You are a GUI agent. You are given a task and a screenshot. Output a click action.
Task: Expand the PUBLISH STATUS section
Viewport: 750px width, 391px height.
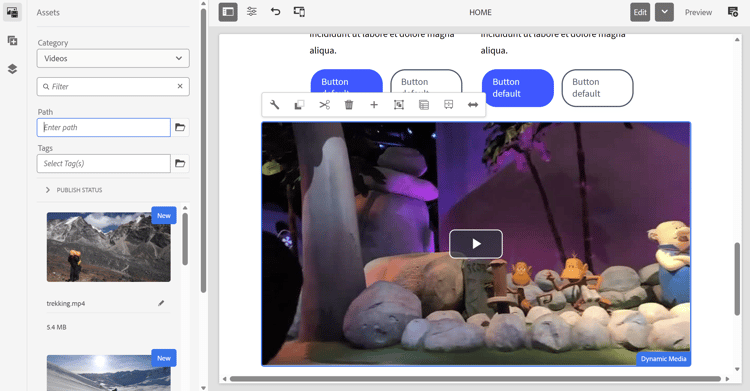[74, 190]
